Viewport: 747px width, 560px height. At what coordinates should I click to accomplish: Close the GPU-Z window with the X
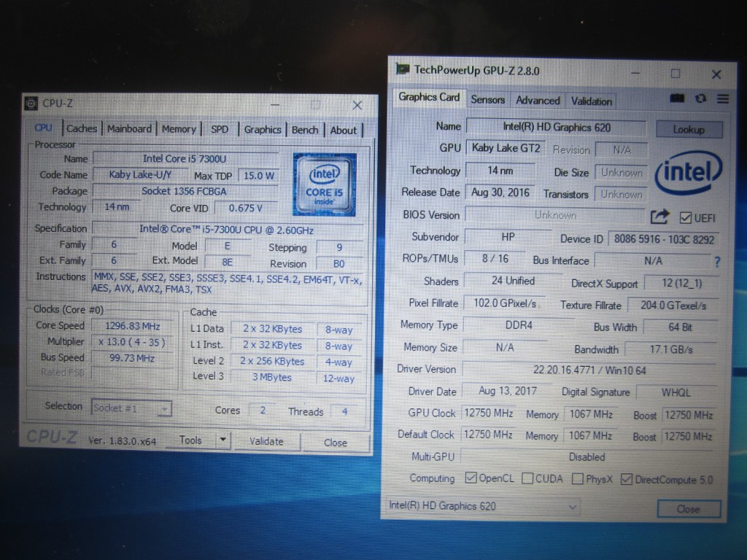click(716, 74)
